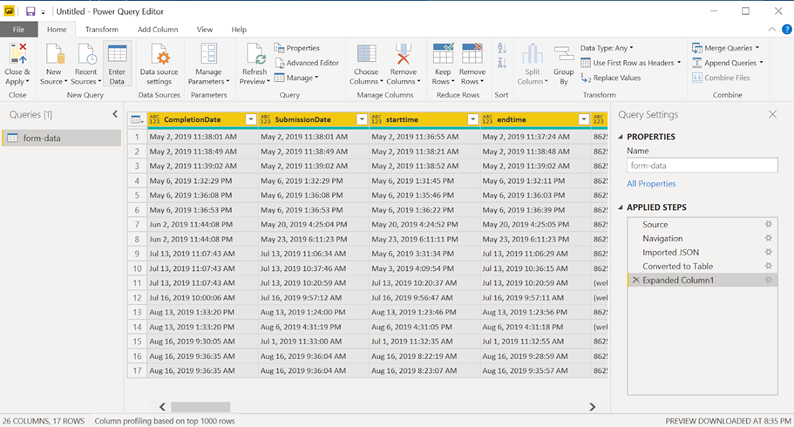Open starttime column filter dropdown
794x427 pixels.
(x=472, y=120)
